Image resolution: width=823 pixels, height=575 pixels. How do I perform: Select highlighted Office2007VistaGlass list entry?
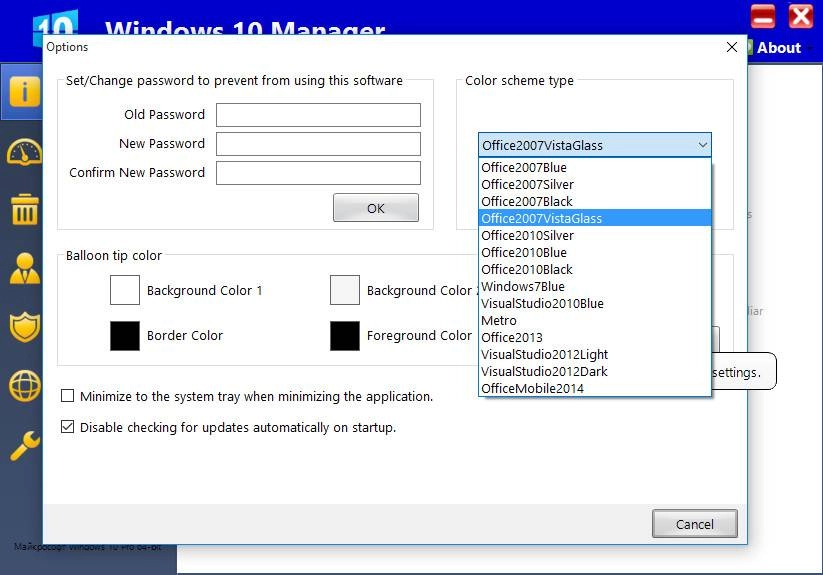595,218
